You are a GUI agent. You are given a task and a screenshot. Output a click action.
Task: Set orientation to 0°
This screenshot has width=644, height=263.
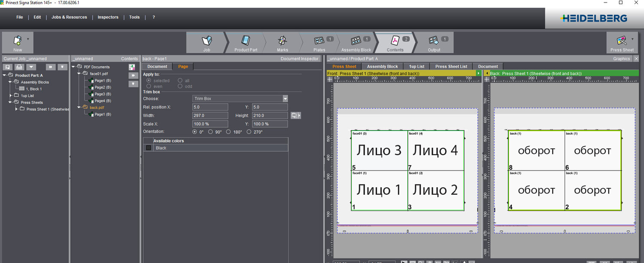click(195, 132)
